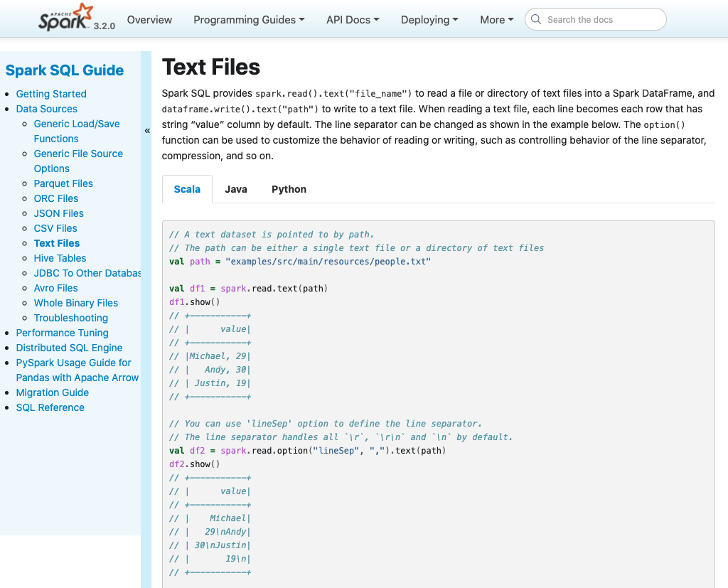728x588 pixels.
Task: Select the Text Files sidebar link
Action: point(57,243)
